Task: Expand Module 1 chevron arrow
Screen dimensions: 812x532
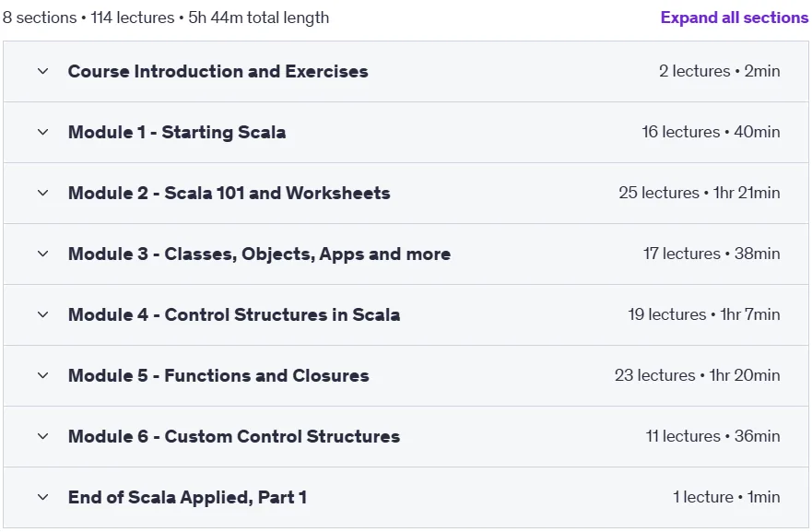Action: point(43,132)
